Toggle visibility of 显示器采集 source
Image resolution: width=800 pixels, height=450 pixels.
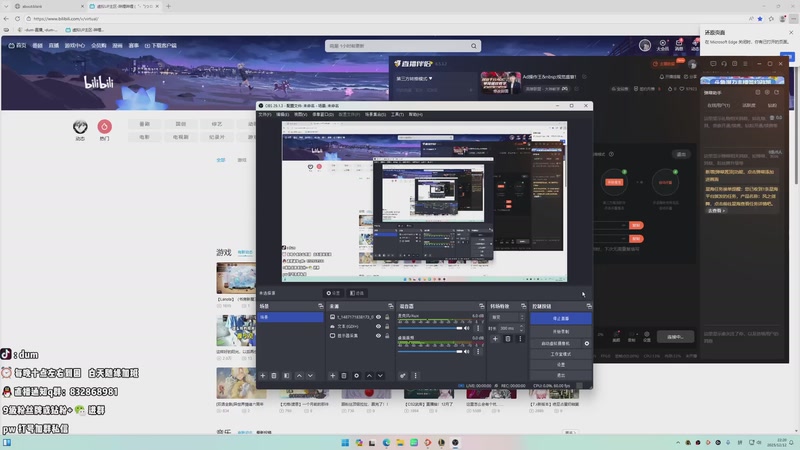[x=378, y=336]
